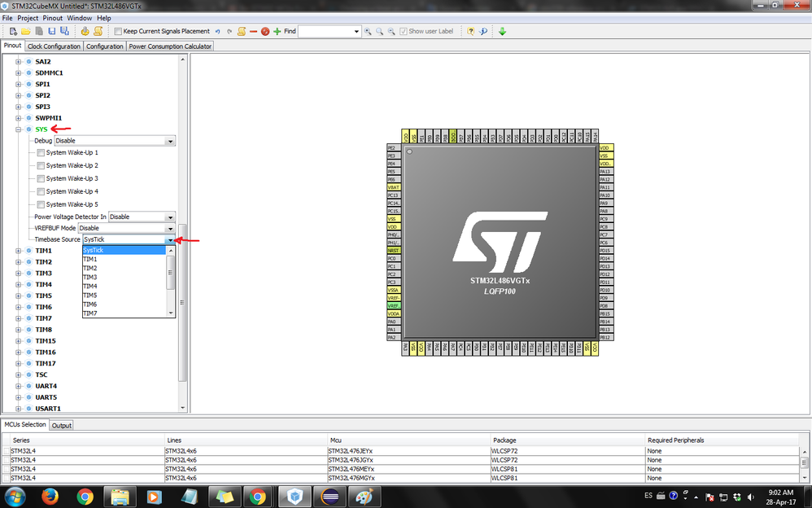Close the Timebase Source dropdown arrow
Screen dimensions: 812x508
click(170, 239)
